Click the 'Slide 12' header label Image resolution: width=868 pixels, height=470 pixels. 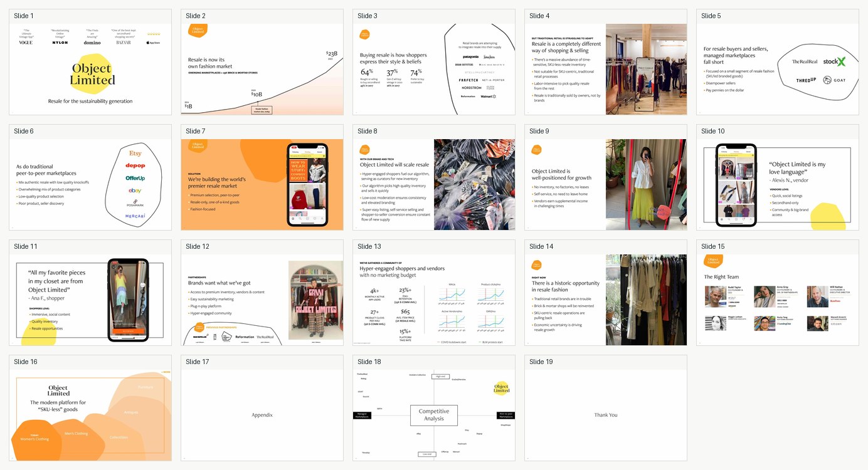point(198,246)
